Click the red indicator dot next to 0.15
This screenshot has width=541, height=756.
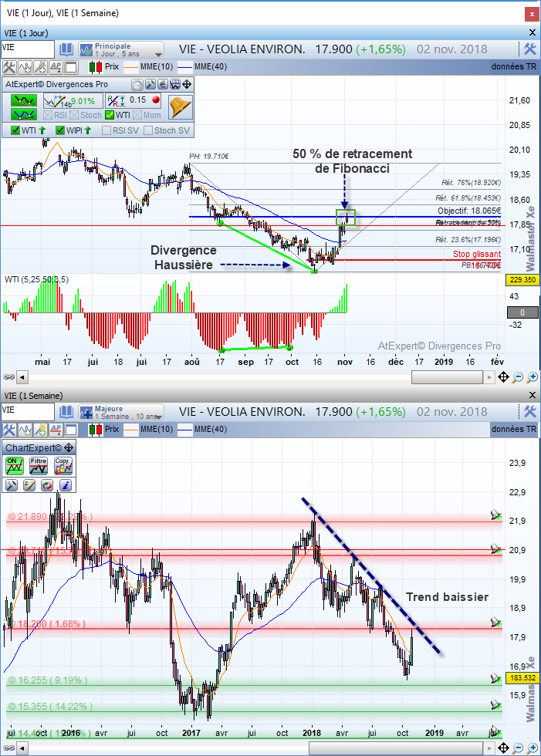(x=156, y=100)
